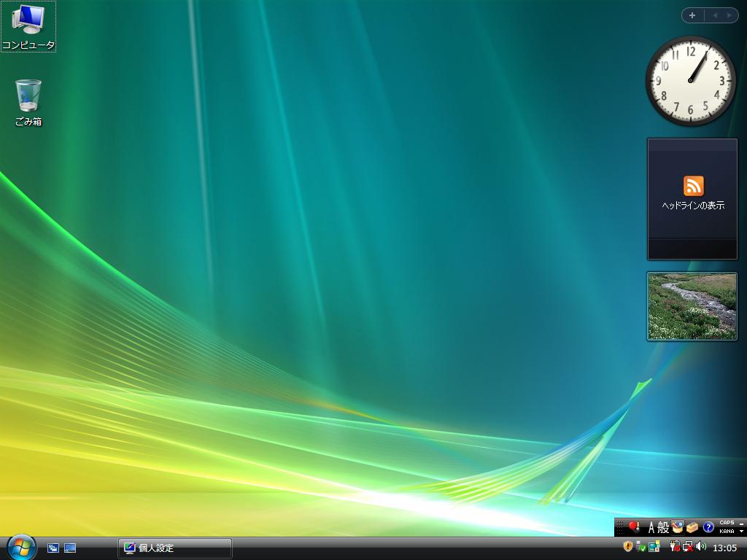The height and width of the screenshot is (560, 747).
Task: Click the power plug battery tray icon
Action: click(675, 547)
